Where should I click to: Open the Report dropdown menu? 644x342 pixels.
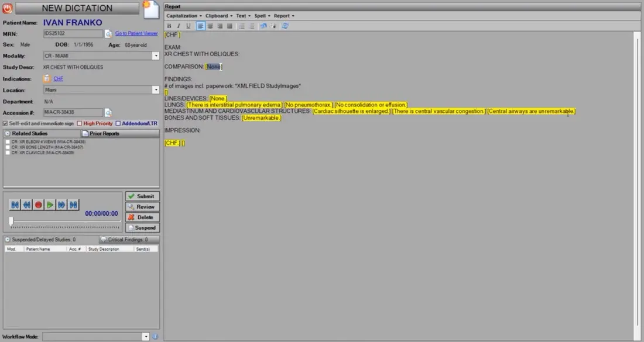284,16
